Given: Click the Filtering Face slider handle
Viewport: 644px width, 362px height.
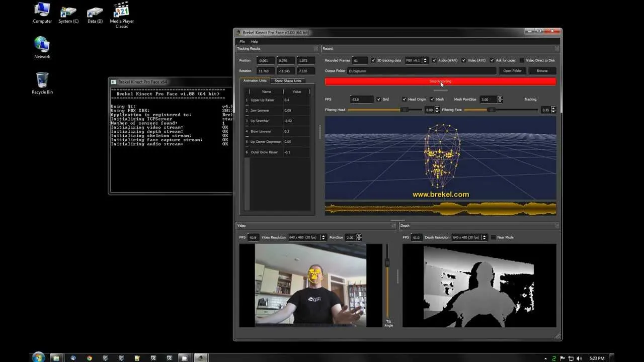Looking at the screenshot, I should 492,110.
